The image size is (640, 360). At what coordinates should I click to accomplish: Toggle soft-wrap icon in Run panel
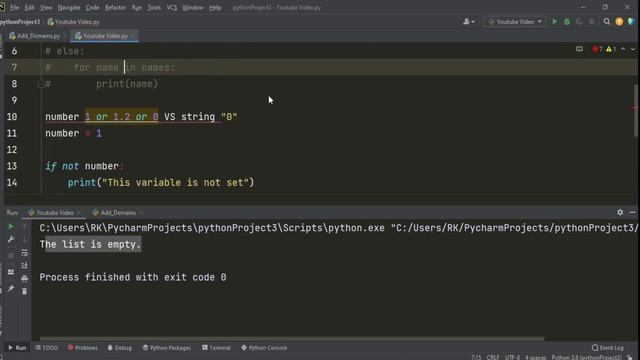point(24,253)
